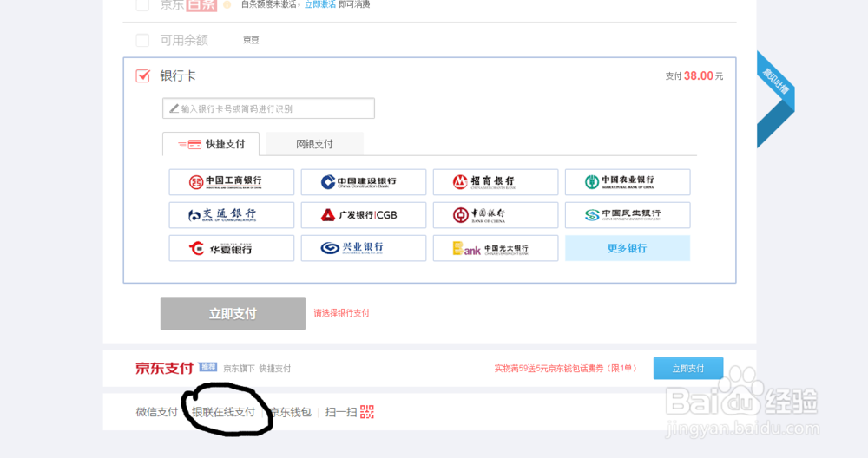Viewport: 868px width, 458px height.
Task: Click the 推荐 badge next to 京东支付
Action: 207,367
